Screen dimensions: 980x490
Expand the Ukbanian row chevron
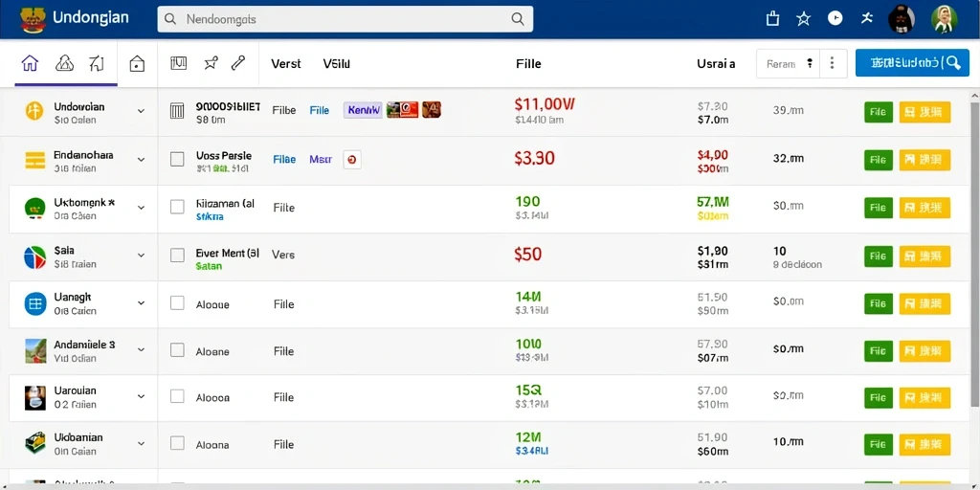(141, 443)
